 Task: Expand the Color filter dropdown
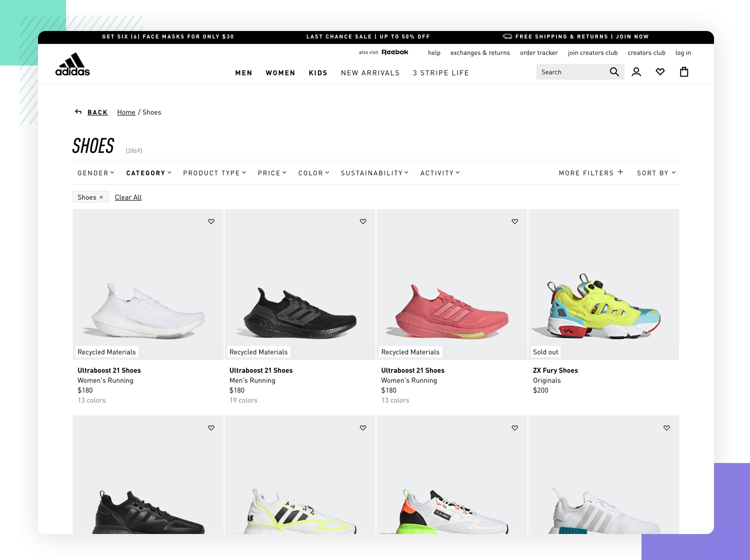click(314, 173)
